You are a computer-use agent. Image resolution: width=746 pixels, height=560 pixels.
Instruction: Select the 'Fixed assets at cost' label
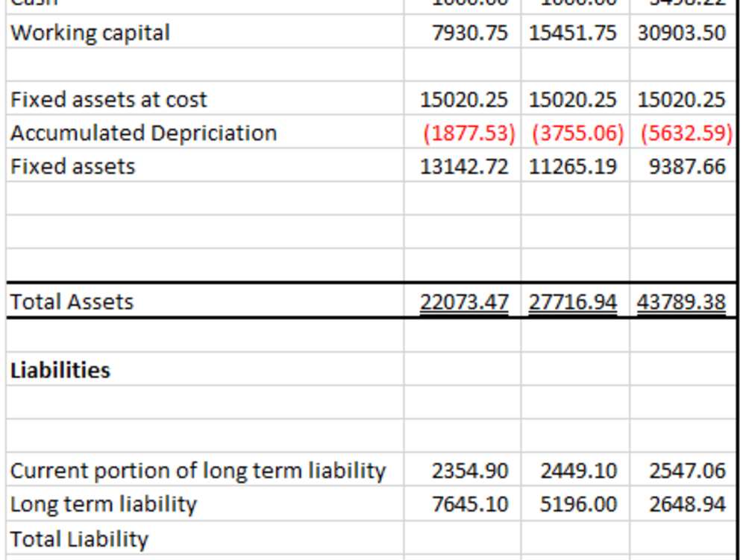pos(109,100)
